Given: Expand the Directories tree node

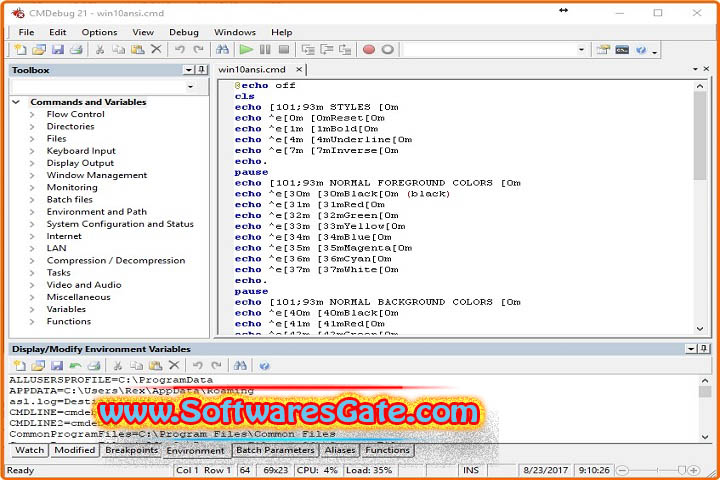Looking at the screenshot, I should pyautogui.click(x=32, y=126).
